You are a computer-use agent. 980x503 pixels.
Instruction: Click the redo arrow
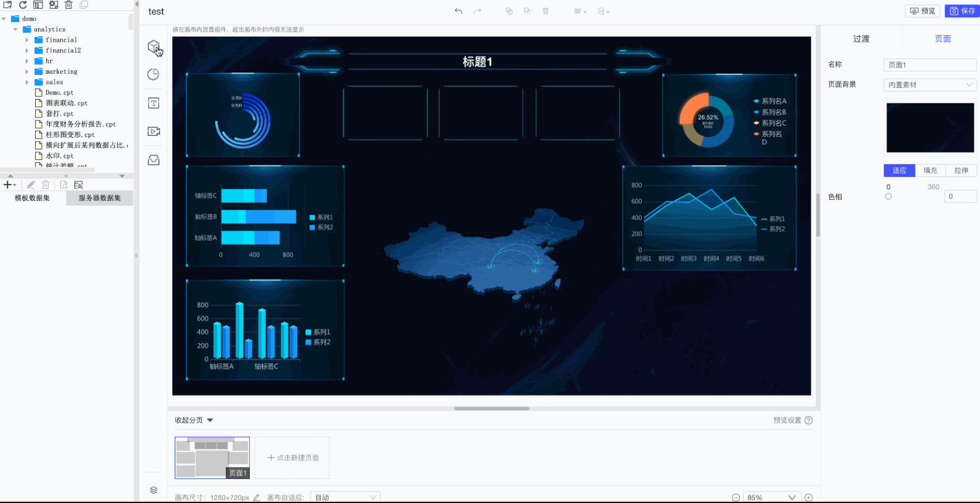pos(477,11)
